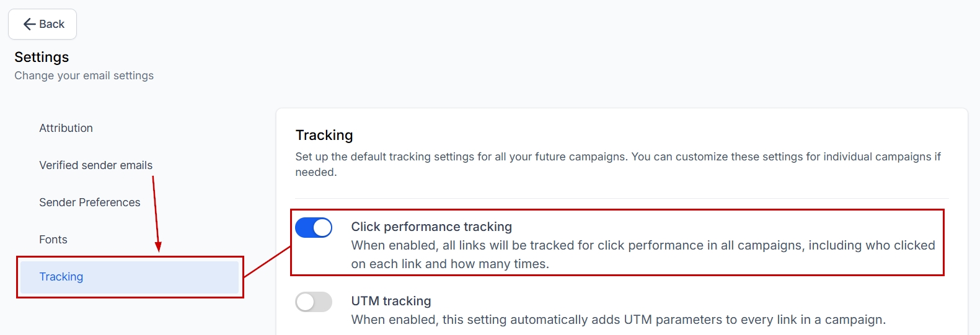Open the Fonts settings section
This screenshot has width=980, height=335.
[53, 240]
